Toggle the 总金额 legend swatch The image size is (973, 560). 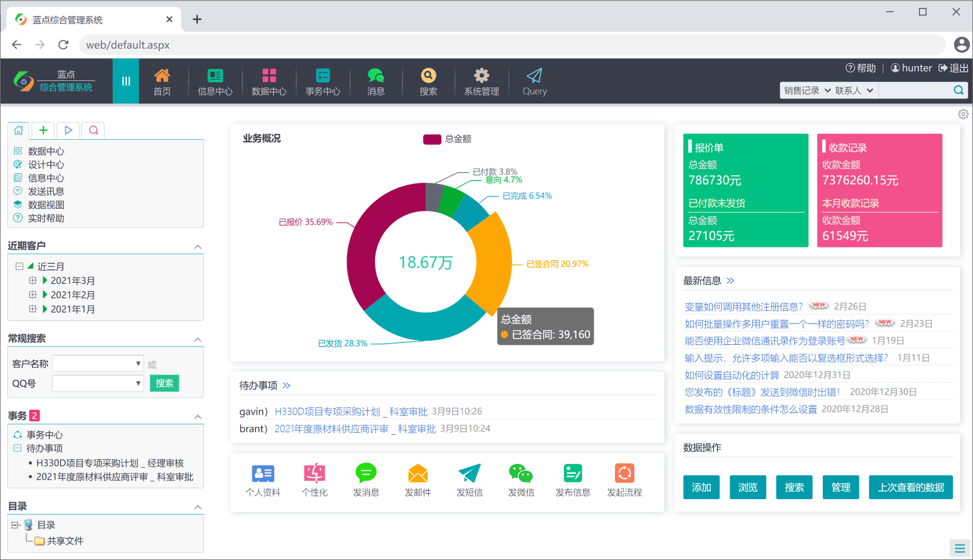(432, 139)
